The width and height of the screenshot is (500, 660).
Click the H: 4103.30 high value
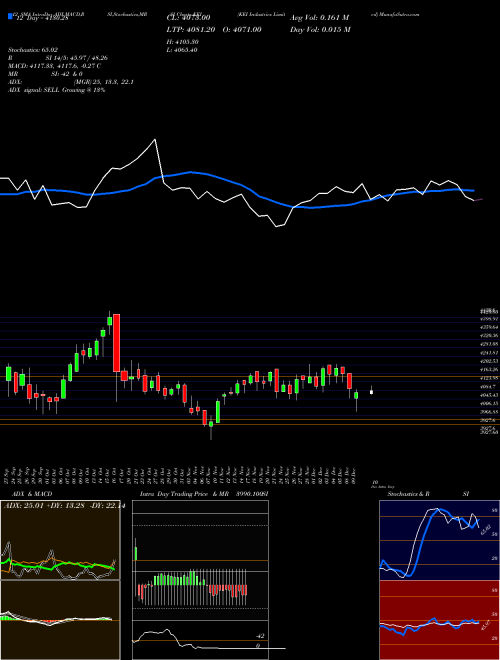coord(183,42)
